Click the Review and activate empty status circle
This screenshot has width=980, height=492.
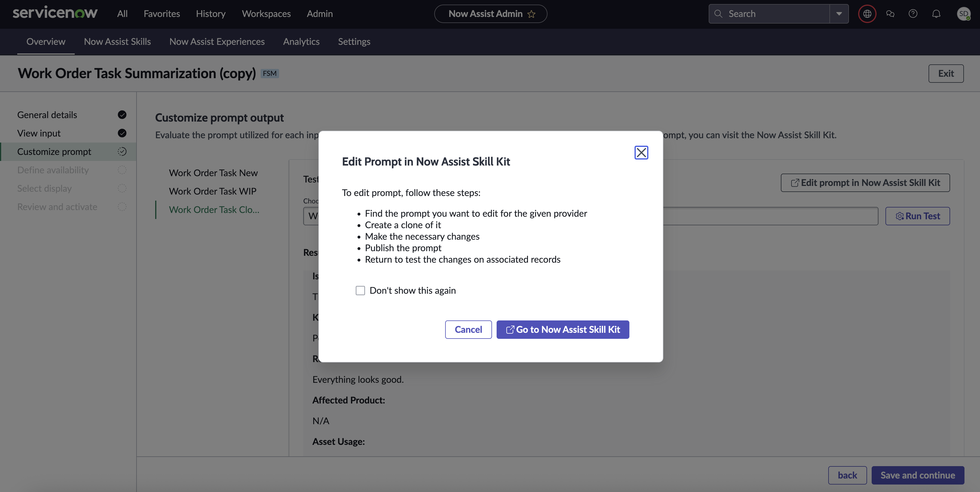coord(122,207)
